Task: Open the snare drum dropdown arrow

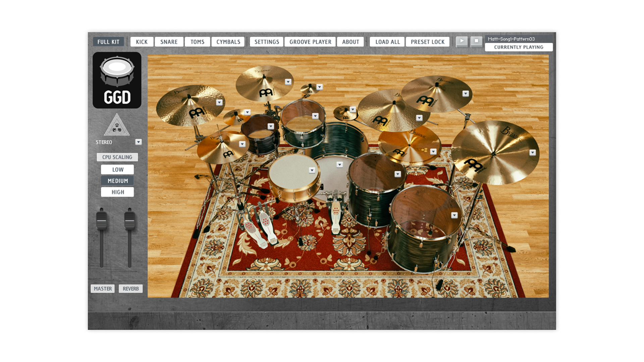Action: [312, 170]
